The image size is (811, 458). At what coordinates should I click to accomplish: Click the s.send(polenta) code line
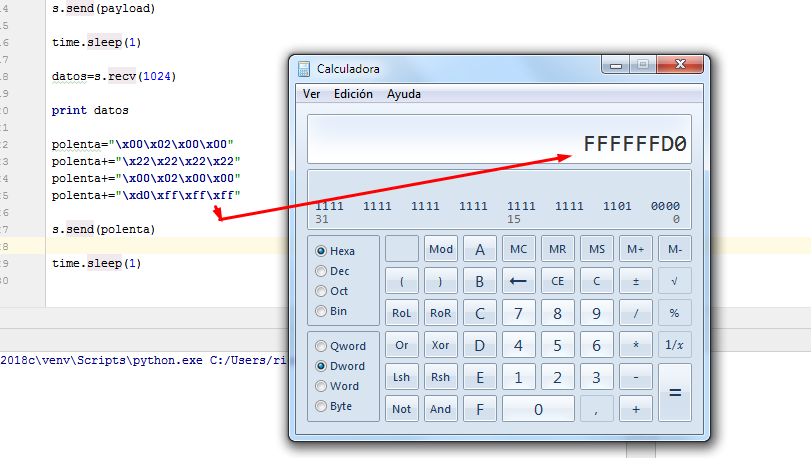(x=103, y=229)
